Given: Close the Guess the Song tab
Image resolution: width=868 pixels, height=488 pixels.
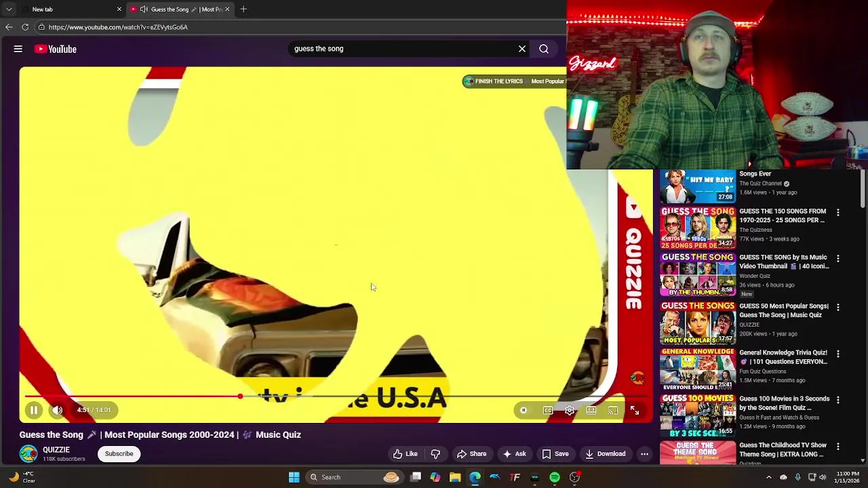Looking at the screenshot, I should [x=227, y=9].
